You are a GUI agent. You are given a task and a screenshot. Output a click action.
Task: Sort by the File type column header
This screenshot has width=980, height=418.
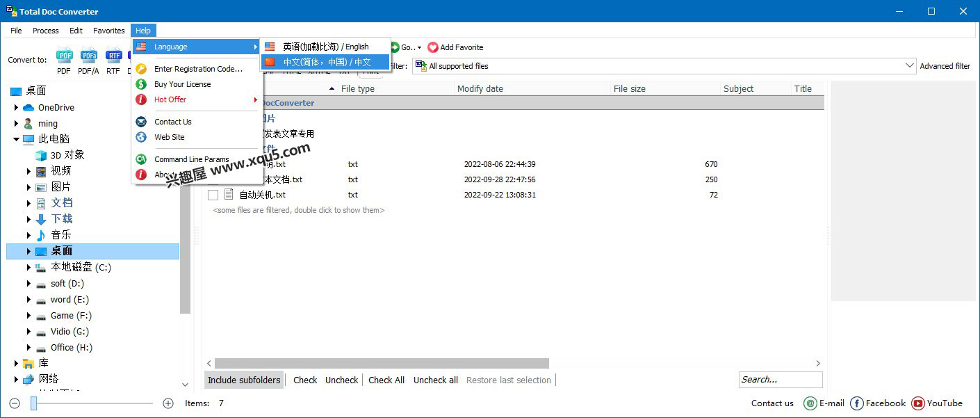pyautogui.click(x=358, y=88)
